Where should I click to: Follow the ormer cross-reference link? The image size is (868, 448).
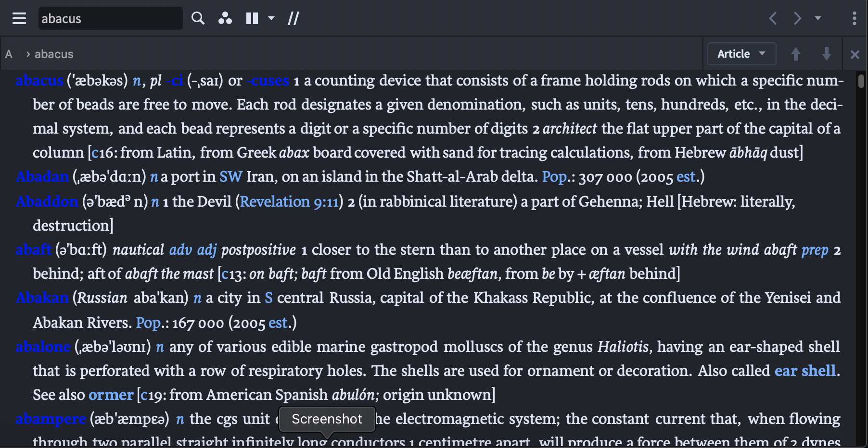(x=111, y=395)
